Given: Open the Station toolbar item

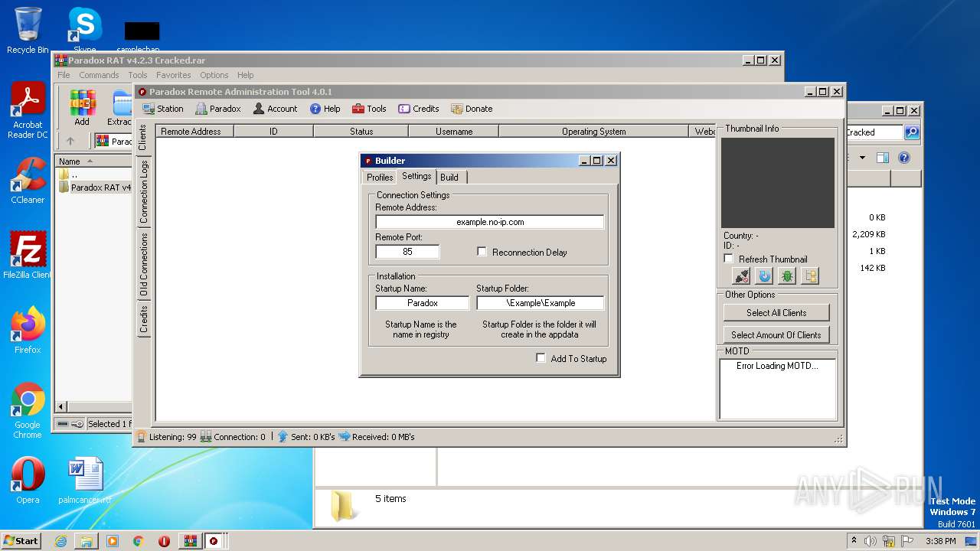Looking at the screenshot, I should 163,109.
